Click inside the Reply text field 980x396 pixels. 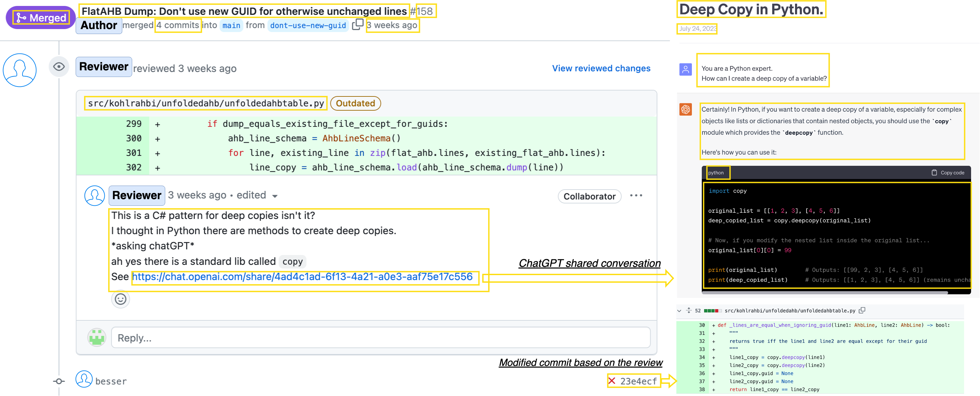pos(380,338)
